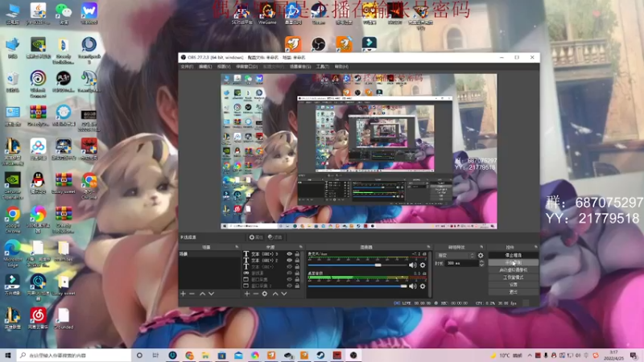Toggle visibility of 文本 (GDI+) 3 source
The width and height of the screenshot is (644, 362).
290,254
